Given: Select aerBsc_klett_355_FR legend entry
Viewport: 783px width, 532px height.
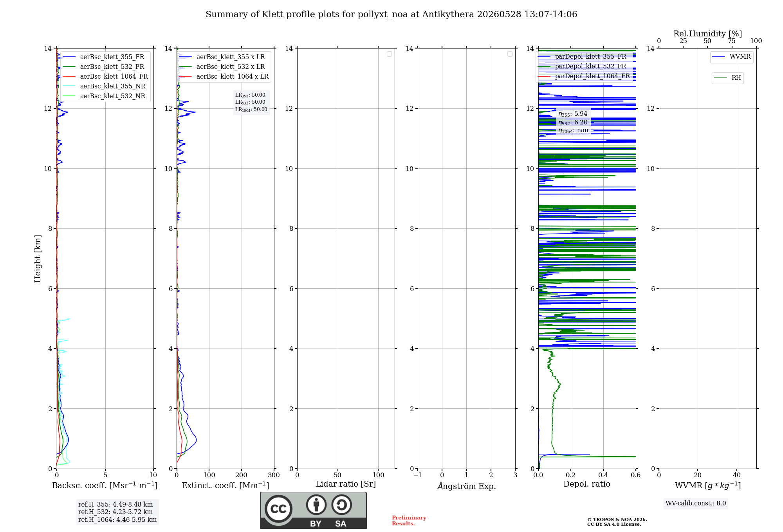Looking at the screenshot, I should coord(105,57).
